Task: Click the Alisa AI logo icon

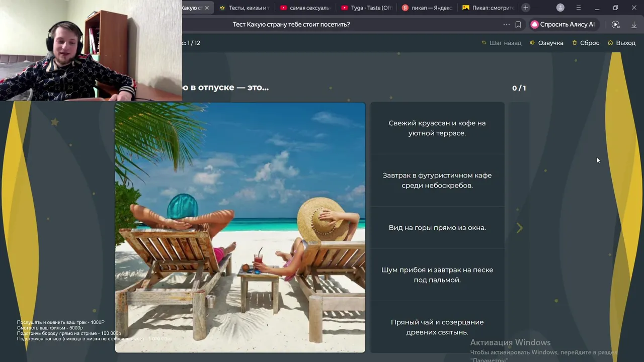Action: pyautogui.click(x=534, y=25)
